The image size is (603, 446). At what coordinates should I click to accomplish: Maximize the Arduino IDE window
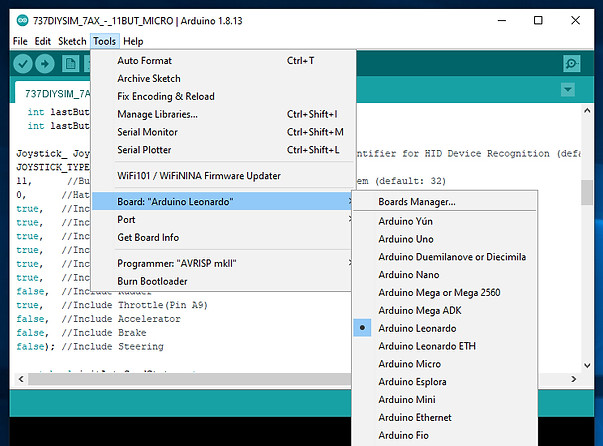coord(538,20)
